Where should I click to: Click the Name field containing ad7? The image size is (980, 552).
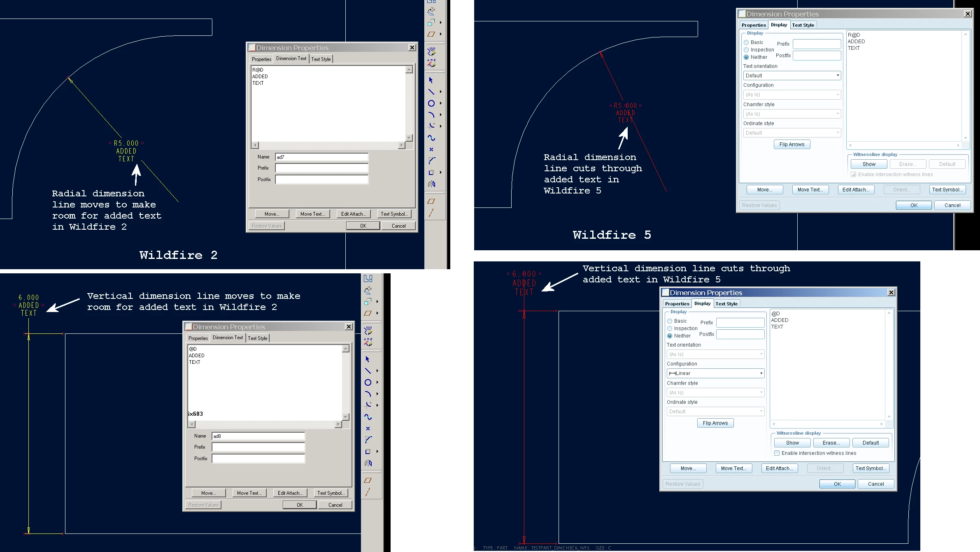click(321, 157)
